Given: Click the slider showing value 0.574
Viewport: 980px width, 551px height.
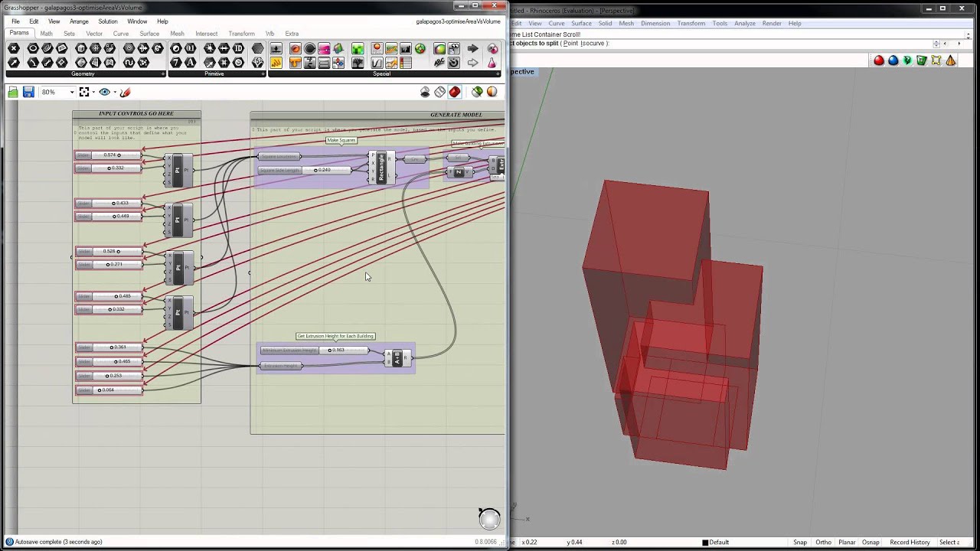Looking at the screenshot, I should [x=108, y=155].
